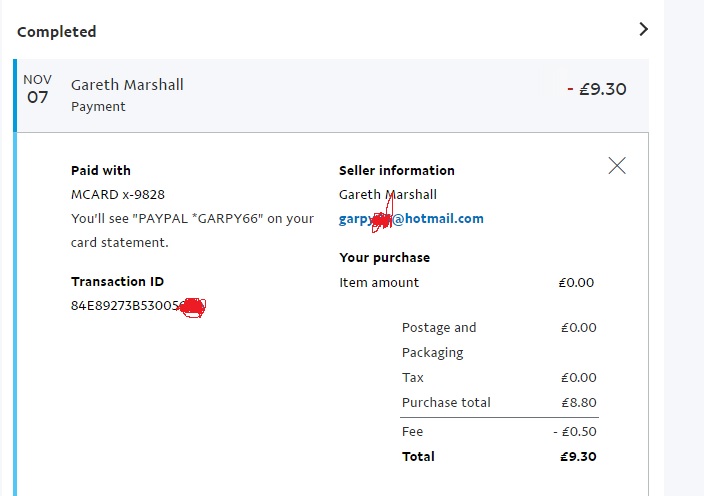
Task: Click the Payment label under payee name
Action: 98,106
